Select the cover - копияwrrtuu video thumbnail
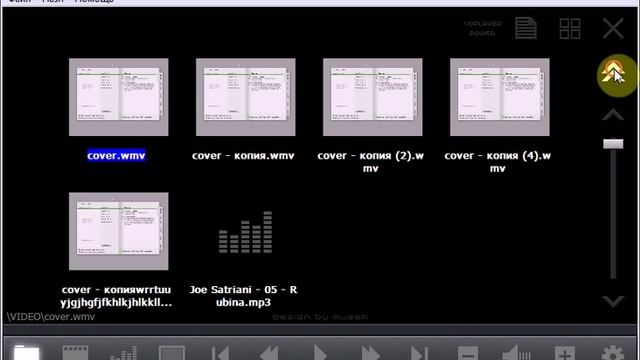Image resolution: width=640 pixels, height=360 pixels. tap(118, 231)
